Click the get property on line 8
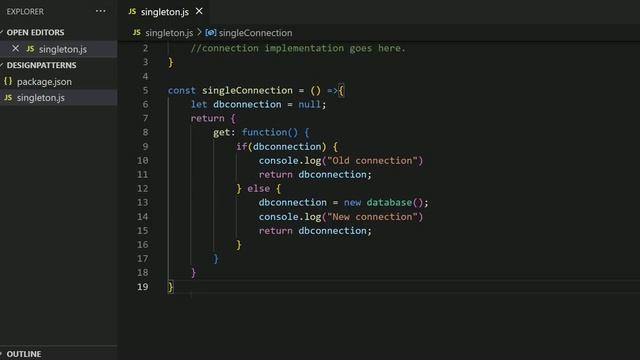The height and width of the screenshot is (360, 640). [222, 132]
